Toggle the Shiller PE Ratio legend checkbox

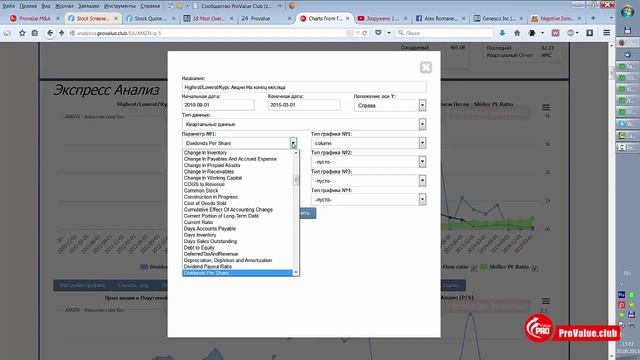[535, 268]
